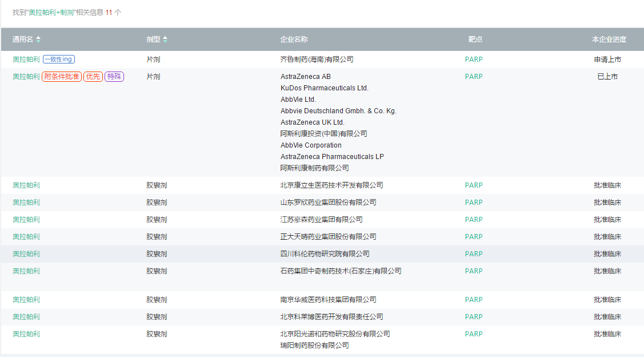Select the 优先 tag badge
The width and height of the screenshot is (644, 357).
click(93, 77)
